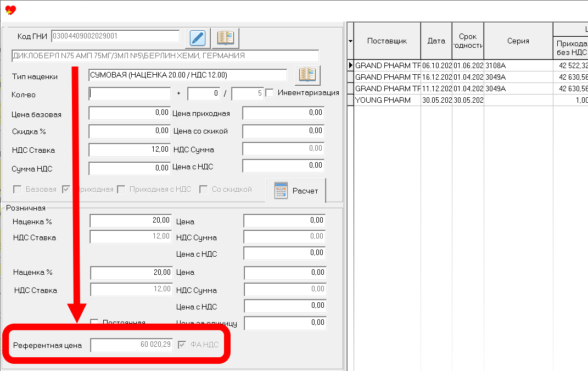Click the upper Цена с НДС field
This screenshot has width=588, height=371.
(283, 165)
